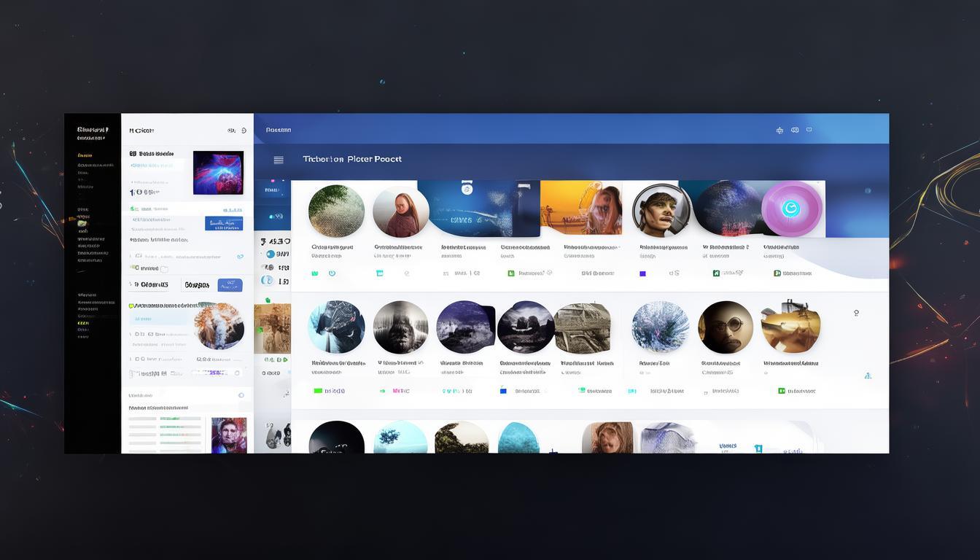Open the purple clouds thumbnail in second row
The image size is (980, 560).
466,327
